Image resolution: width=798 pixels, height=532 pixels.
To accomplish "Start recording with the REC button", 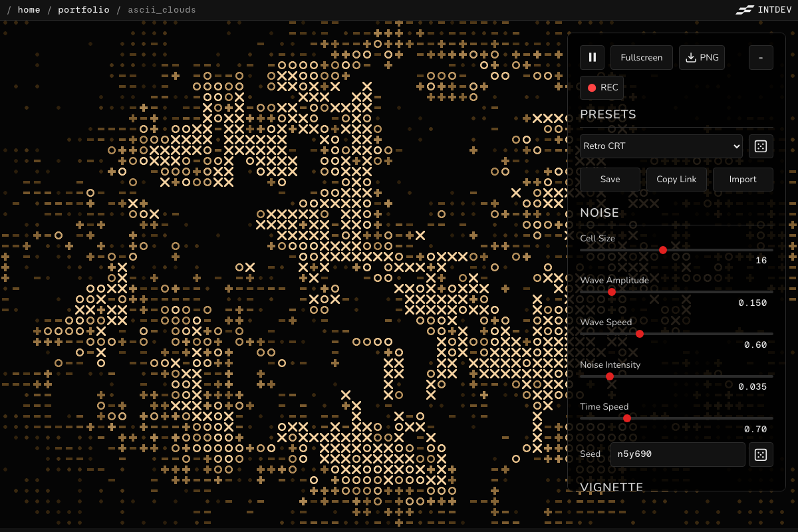I will (x=601, y=87).
